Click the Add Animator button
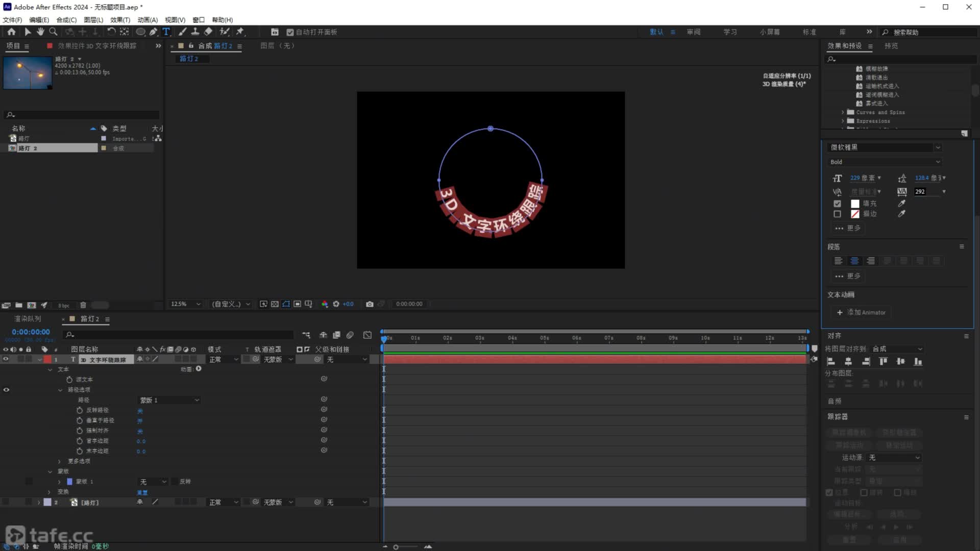Viewport: 980px width, 551px height. click(862, 312)
